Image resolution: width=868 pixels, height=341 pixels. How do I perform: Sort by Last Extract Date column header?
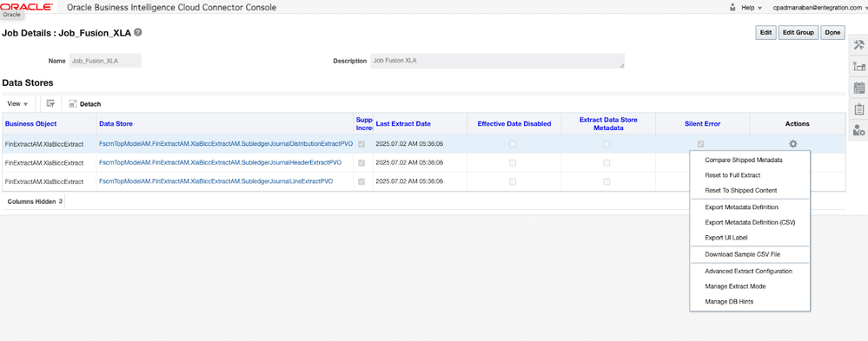(403, 124)
